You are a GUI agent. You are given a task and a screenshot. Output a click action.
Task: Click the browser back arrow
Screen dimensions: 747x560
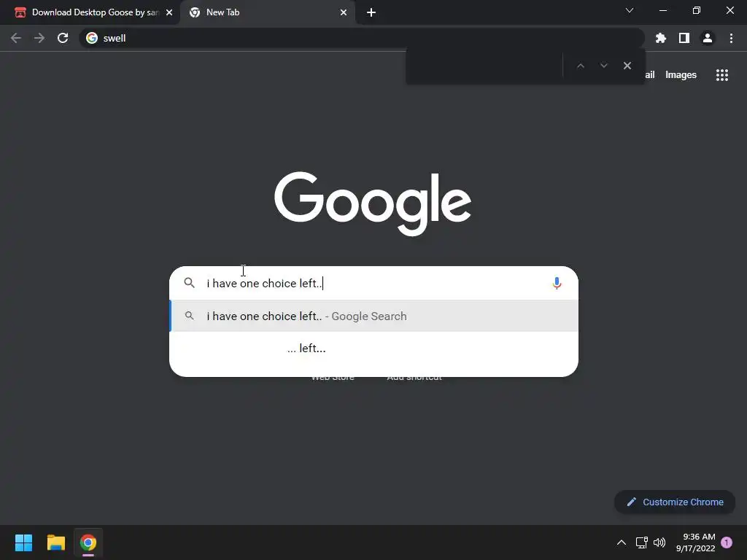pyautogui.click(x=16, y=38)
